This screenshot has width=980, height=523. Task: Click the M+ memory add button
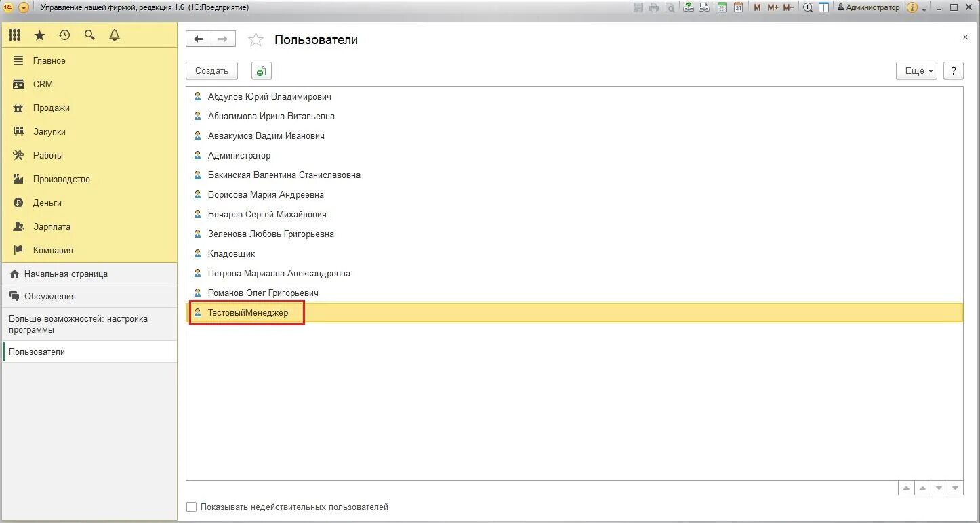pos(773,7)
